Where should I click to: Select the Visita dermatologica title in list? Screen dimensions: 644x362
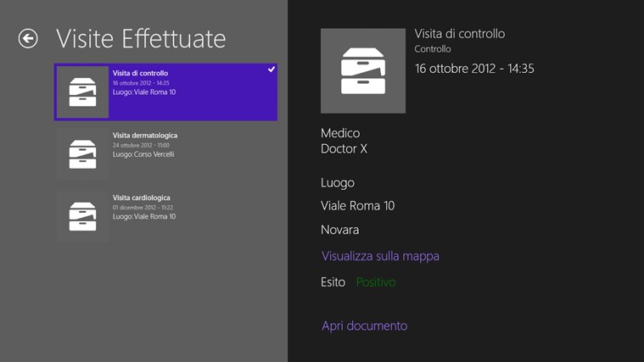point(145,136)
